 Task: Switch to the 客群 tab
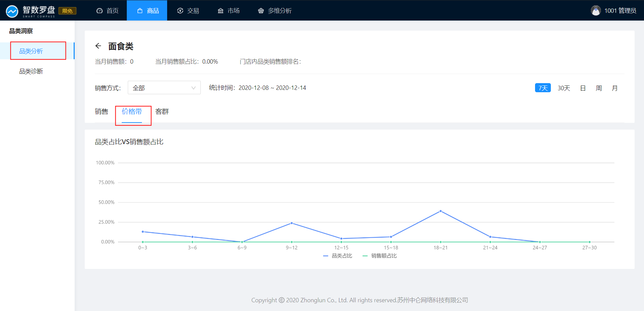(x=162, y=111)
